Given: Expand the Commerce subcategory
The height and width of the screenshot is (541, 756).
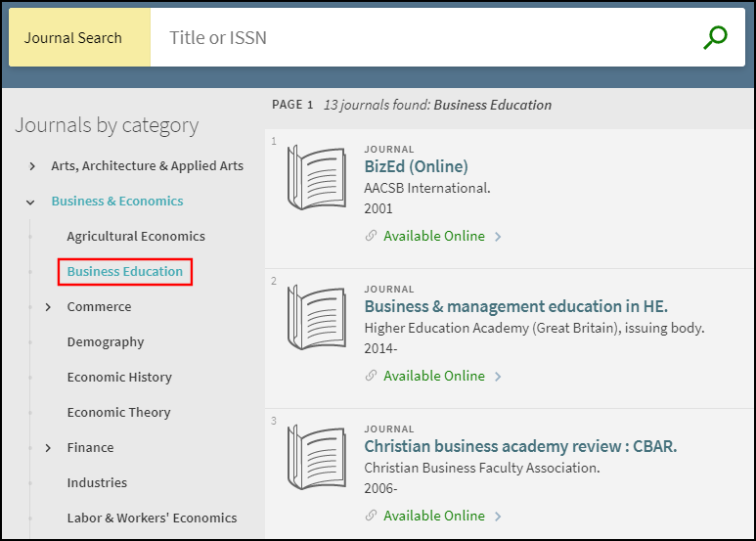Looking at the screenshot, I should [x=48, y=307].
